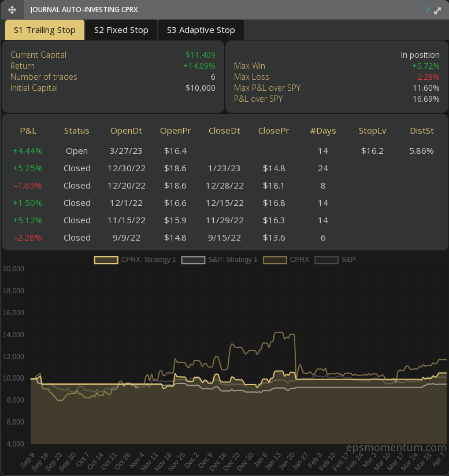Screen dimensions: 449x476
Task: Click the DistSt column header
Action: click(422, 131)
